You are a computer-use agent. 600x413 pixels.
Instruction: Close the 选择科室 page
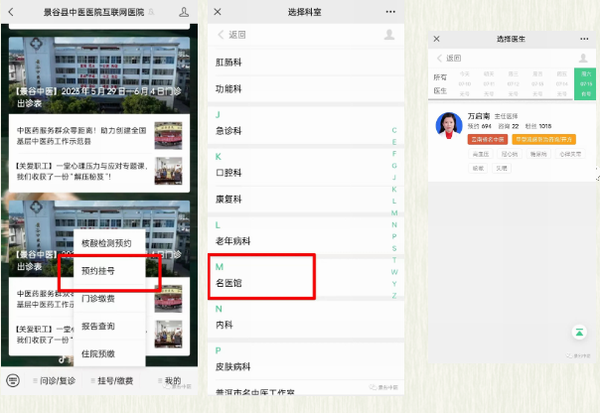click(x=217, y=12)
